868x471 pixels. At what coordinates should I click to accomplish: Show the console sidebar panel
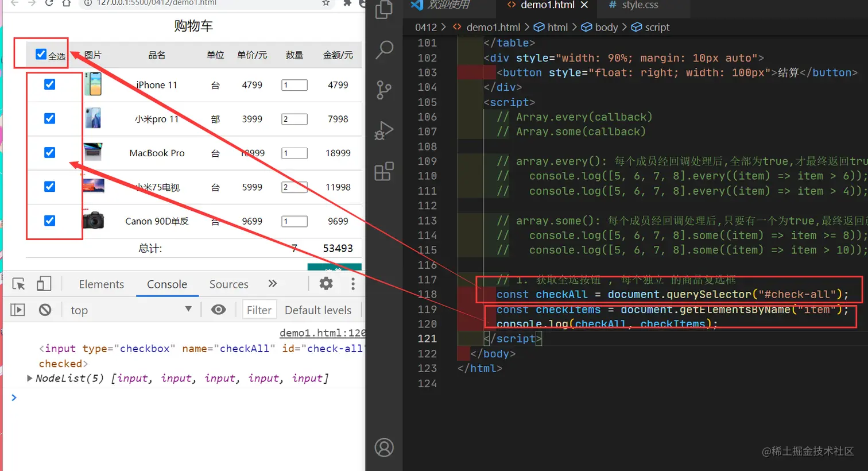(x=18, y=310)
